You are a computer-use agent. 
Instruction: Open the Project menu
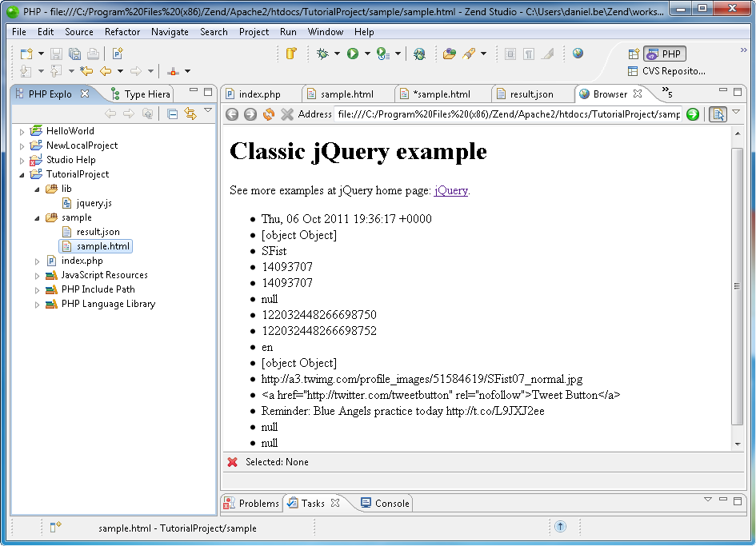(x=254, y=32)
